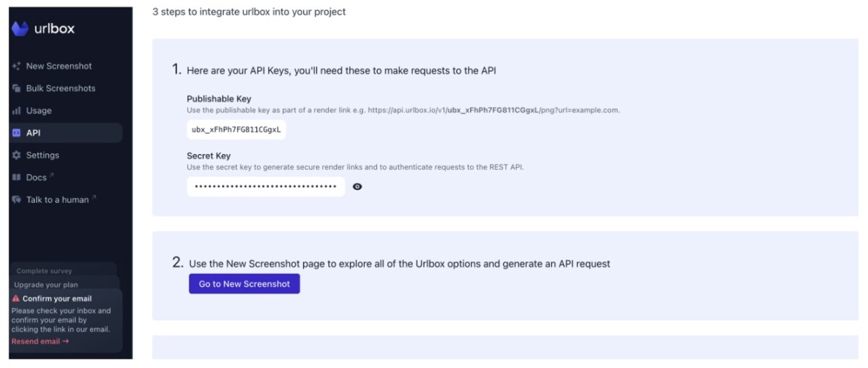Open Settings via the gear icon
Screen dimensions: 868x368
[16, 155]
